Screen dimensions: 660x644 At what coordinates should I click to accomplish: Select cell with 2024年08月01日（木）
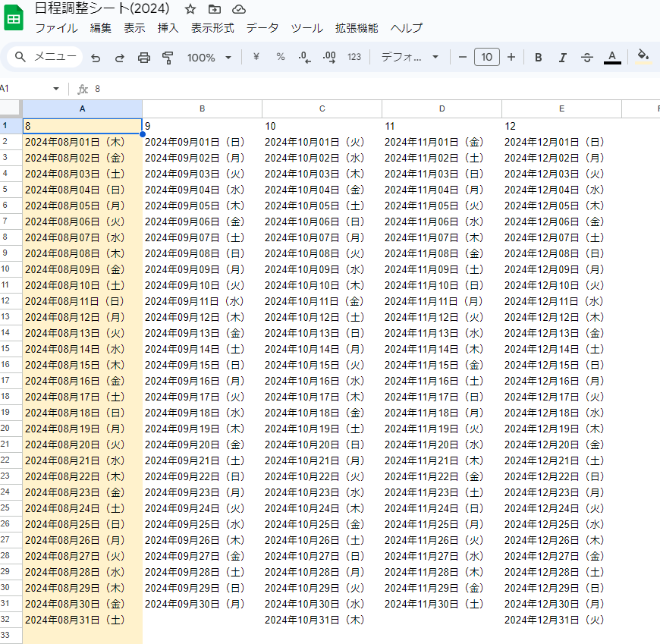pos(82,142)
